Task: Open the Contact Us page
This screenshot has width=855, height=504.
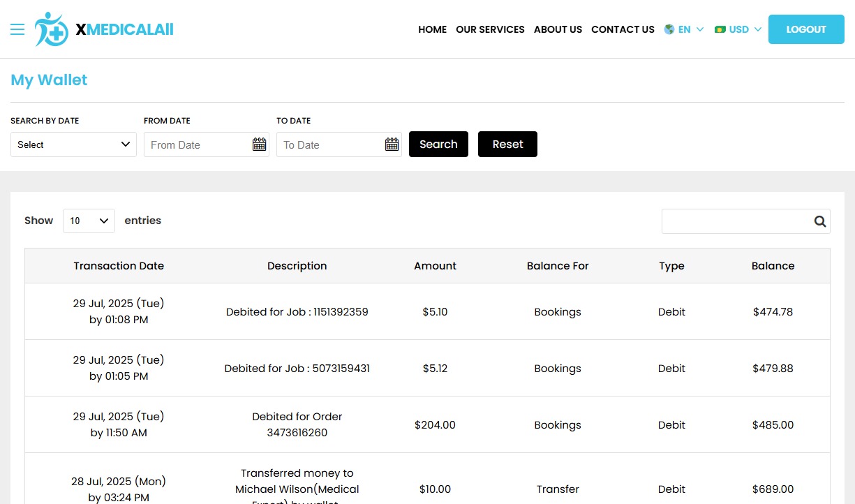Action: pos(623,29)
